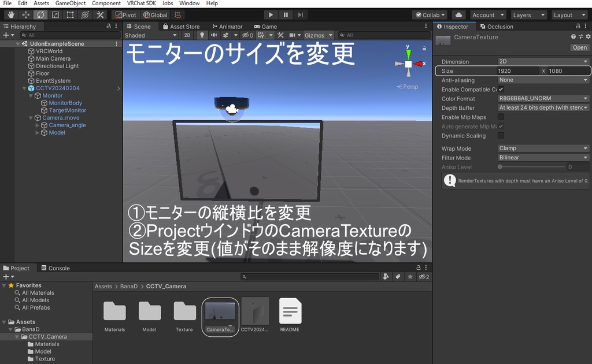Viewport: 592px width, 364px height.
Task: Pause the editor with the Pause button
Action: (x=286, y=14)
